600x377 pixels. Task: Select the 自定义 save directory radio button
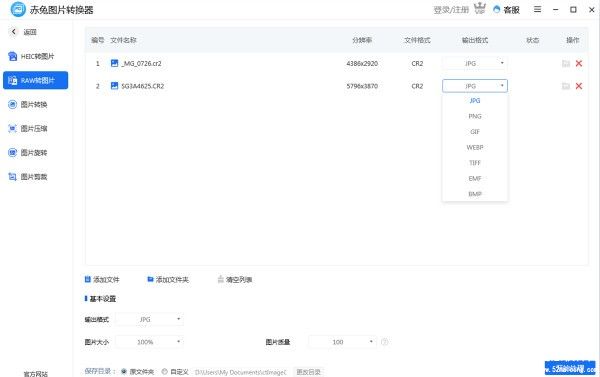pyautogui.click(x=165, y=371)
